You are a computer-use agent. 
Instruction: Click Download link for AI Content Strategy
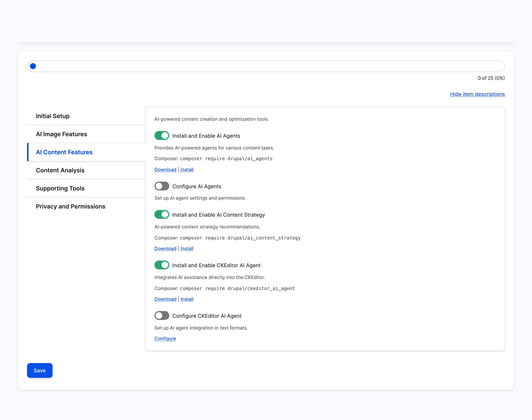coord(165,249)
